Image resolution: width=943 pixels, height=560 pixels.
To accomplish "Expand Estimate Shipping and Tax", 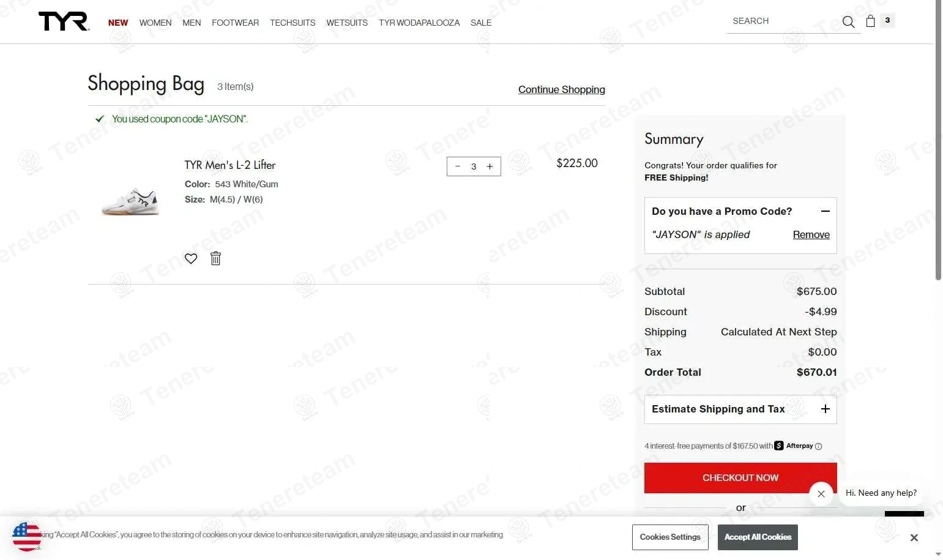I will tap(825, 409).
